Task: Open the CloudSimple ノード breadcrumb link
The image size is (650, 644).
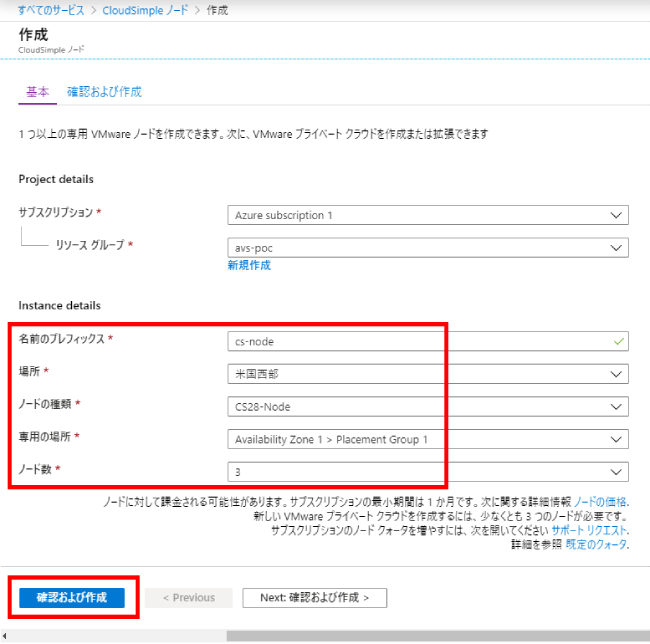Action: point(145,10)
